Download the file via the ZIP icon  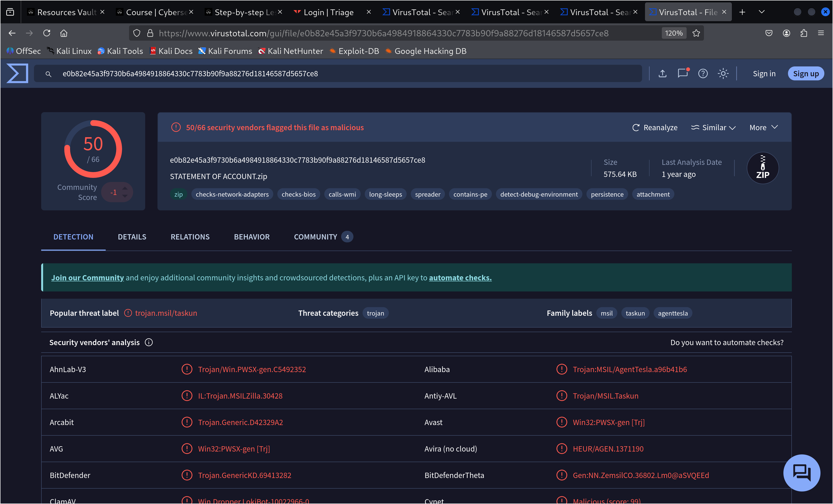coord(763,168)
